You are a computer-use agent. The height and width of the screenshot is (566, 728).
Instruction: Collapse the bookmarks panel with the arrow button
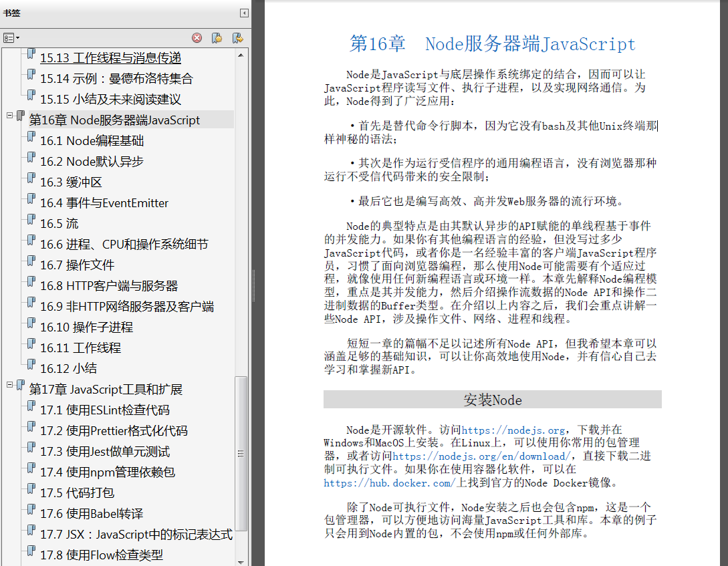244,13
